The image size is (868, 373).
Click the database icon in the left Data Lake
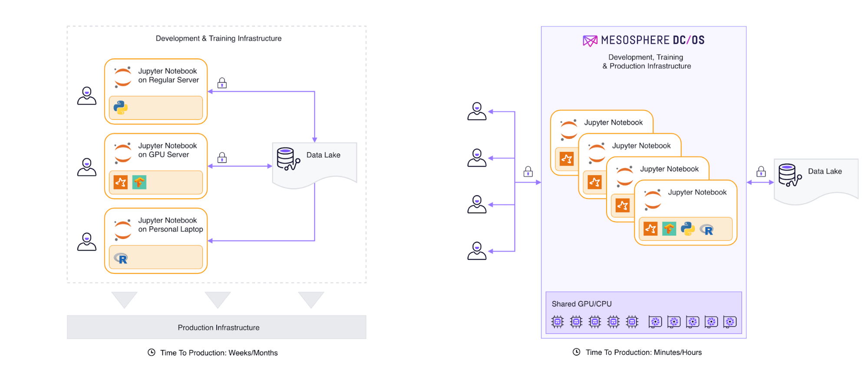288,159
